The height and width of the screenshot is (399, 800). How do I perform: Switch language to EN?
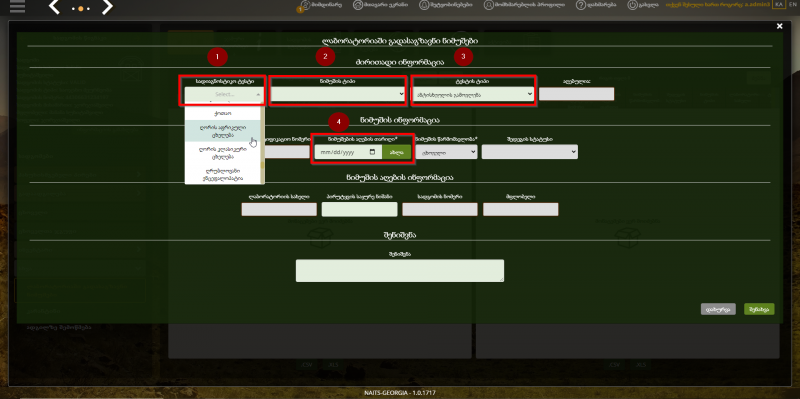coord(792,4)
